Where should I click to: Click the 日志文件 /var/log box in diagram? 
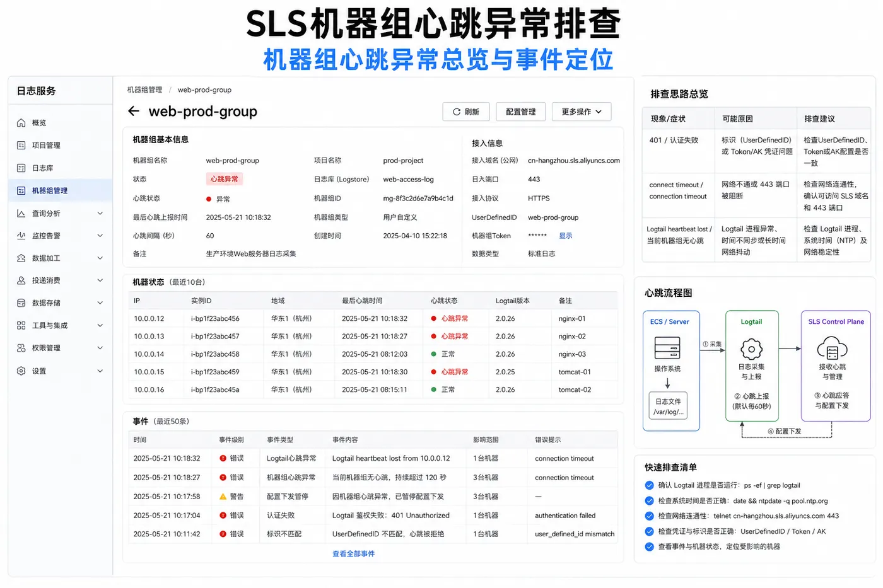point(668,406)
